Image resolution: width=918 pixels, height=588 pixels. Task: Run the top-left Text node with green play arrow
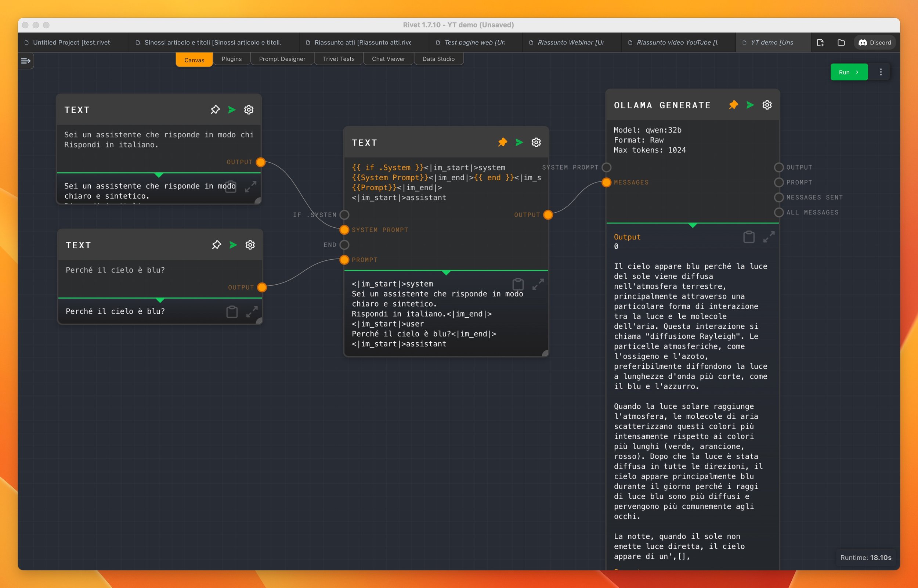point(232,109)
